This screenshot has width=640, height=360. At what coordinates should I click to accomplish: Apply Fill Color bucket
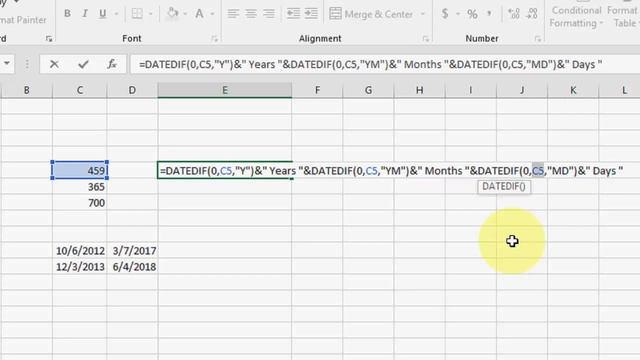point(173,14)
